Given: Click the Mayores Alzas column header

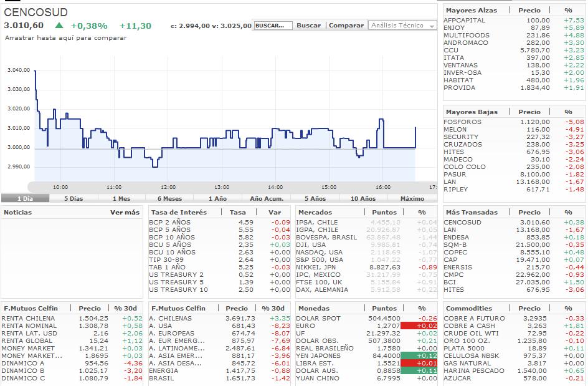Looking at the screenshot, I should pyautogui.click(x=472, y=11).
